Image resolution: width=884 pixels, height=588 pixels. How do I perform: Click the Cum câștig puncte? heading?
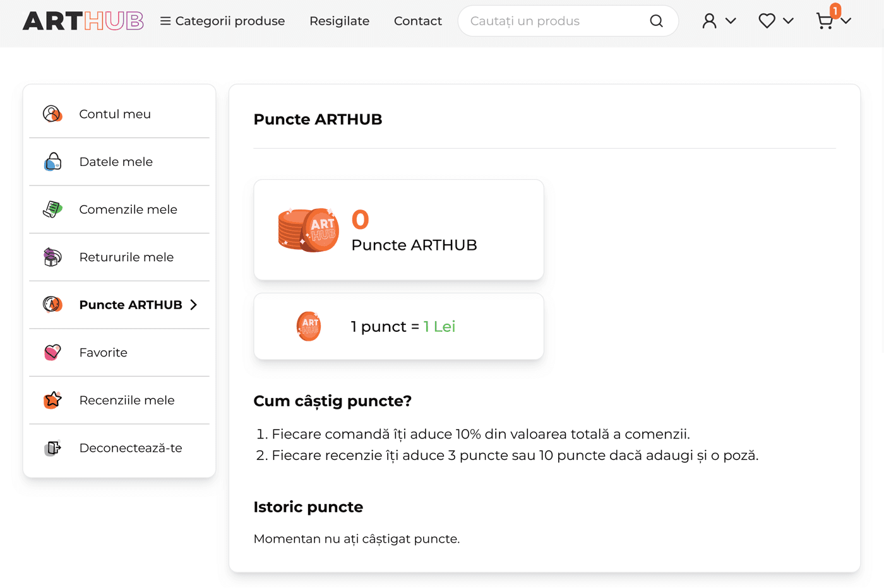coord(332,401)
